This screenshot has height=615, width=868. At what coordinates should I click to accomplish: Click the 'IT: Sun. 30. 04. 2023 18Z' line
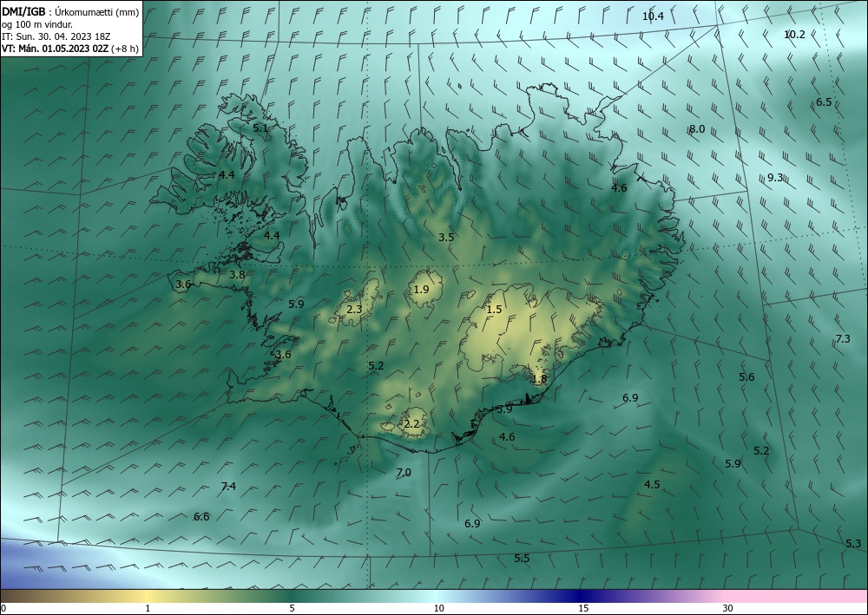56,36
